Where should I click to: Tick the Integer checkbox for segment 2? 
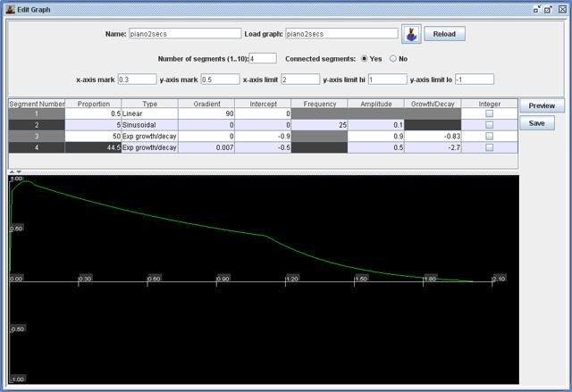tap(489, 125)
